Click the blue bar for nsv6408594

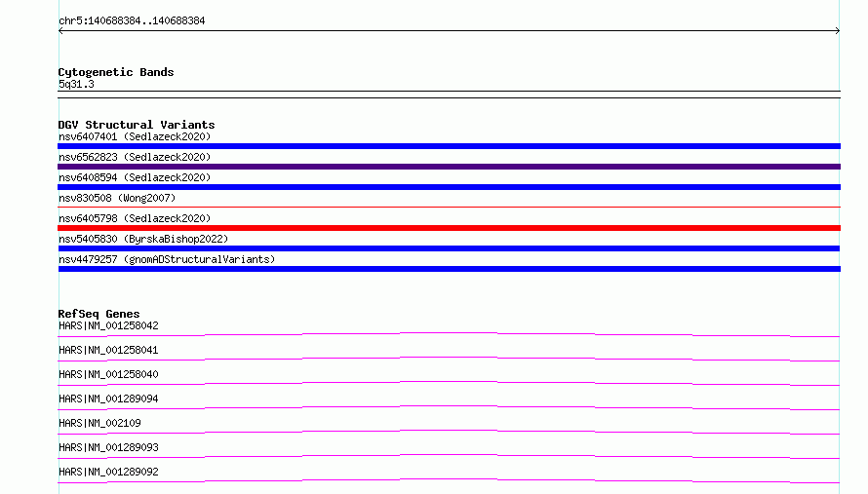[449, 187]
